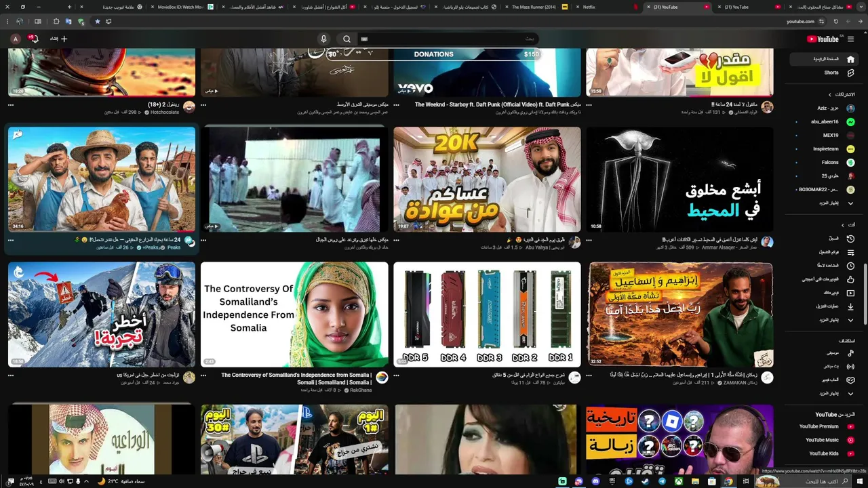
Task: Open the Create video plus button
Action: (x=59, y=39)
